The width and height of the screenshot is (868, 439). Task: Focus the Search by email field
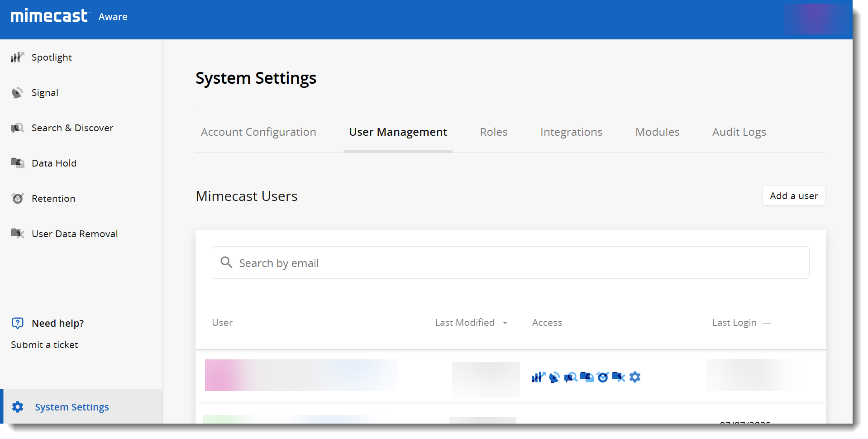[510, 263]
